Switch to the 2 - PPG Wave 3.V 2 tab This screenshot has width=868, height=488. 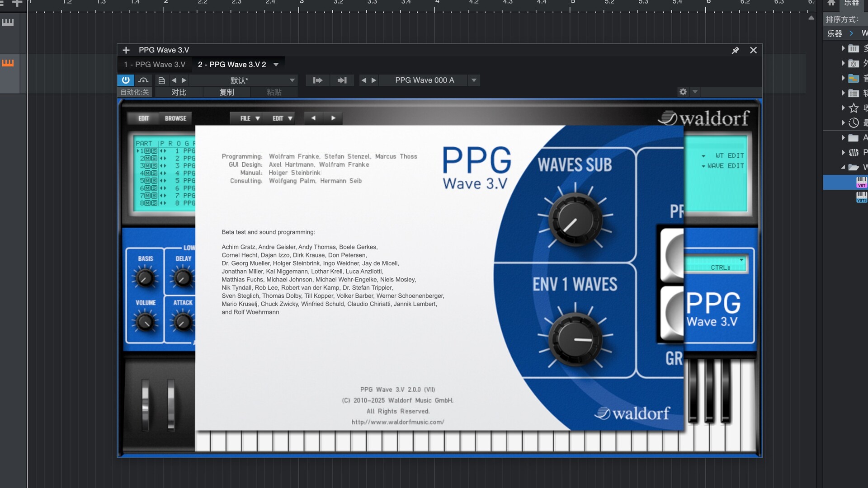[232, 65]
